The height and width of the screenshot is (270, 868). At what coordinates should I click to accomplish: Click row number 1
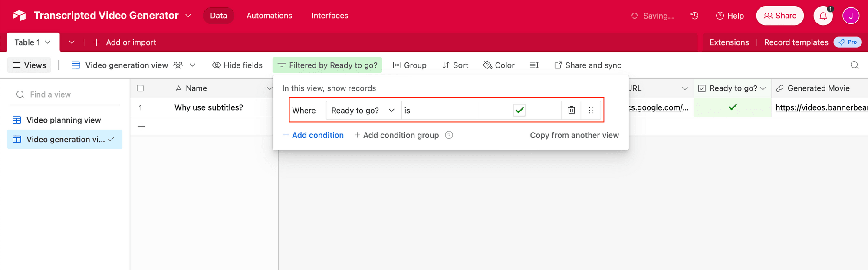141,107
